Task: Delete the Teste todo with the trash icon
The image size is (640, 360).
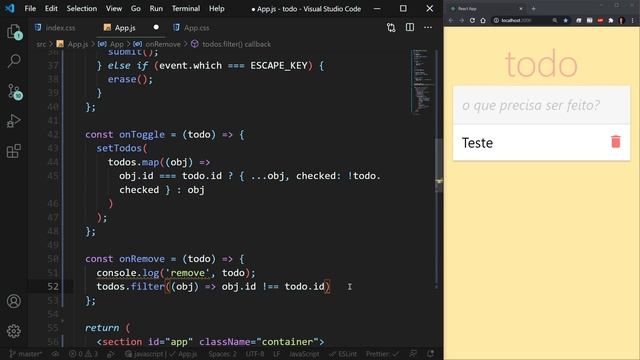Action: [616, 142]
